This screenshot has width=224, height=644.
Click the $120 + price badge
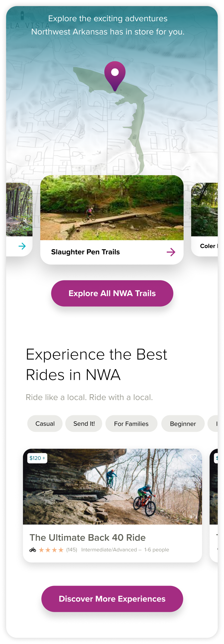37,458
